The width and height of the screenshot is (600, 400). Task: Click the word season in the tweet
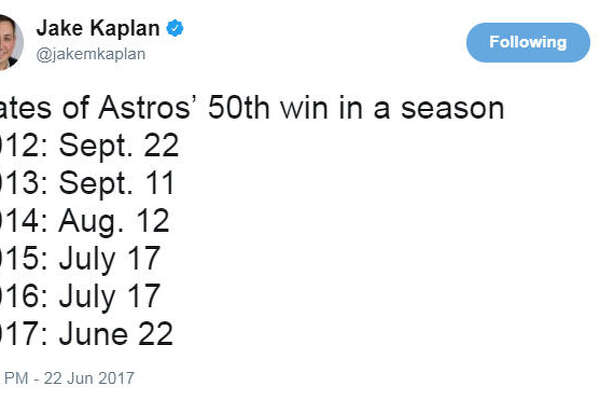452,108
